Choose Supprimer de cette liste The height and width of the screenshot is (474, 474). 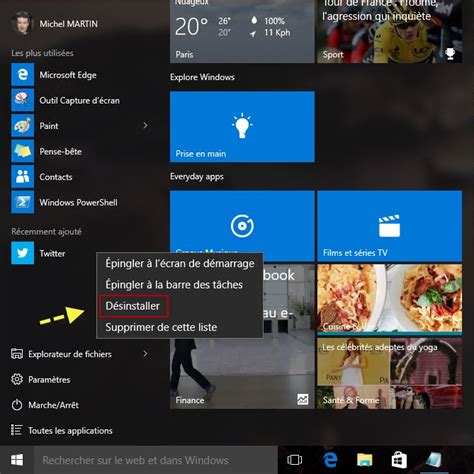[180, 327]
